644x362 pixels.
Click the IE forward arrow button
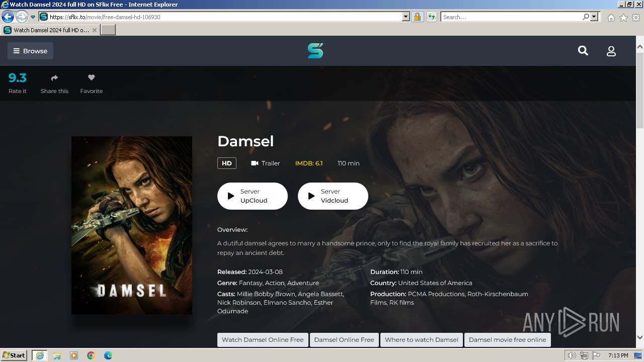22,17
